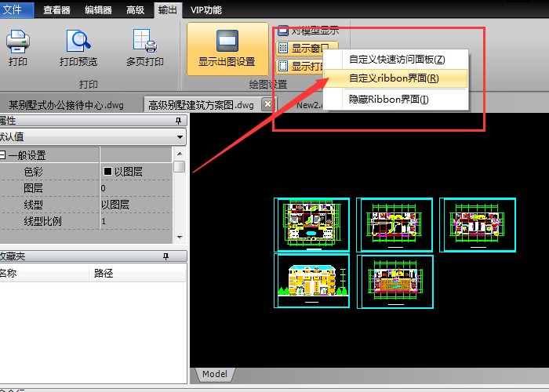Click the 图层 value field 0
The image size is (549, 392).
coord(136,188)
